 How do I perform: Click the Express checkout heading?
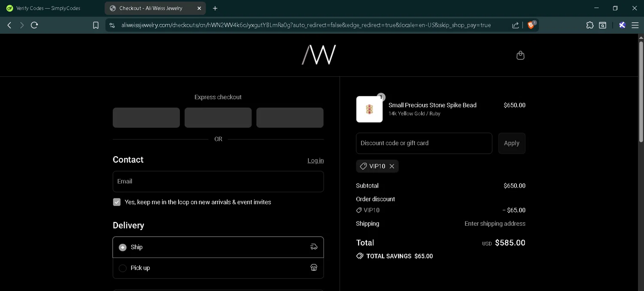click(218, 97)
